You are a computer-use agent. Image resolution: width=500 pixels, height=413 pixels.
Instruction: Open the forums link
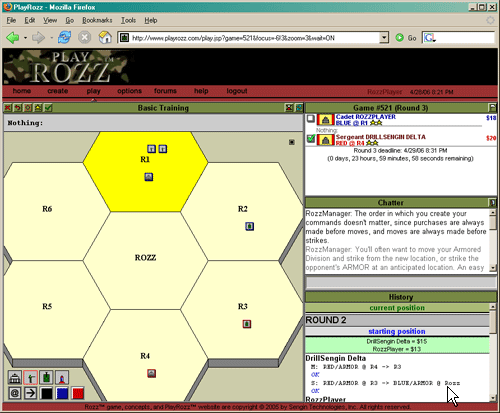(165, 91)
